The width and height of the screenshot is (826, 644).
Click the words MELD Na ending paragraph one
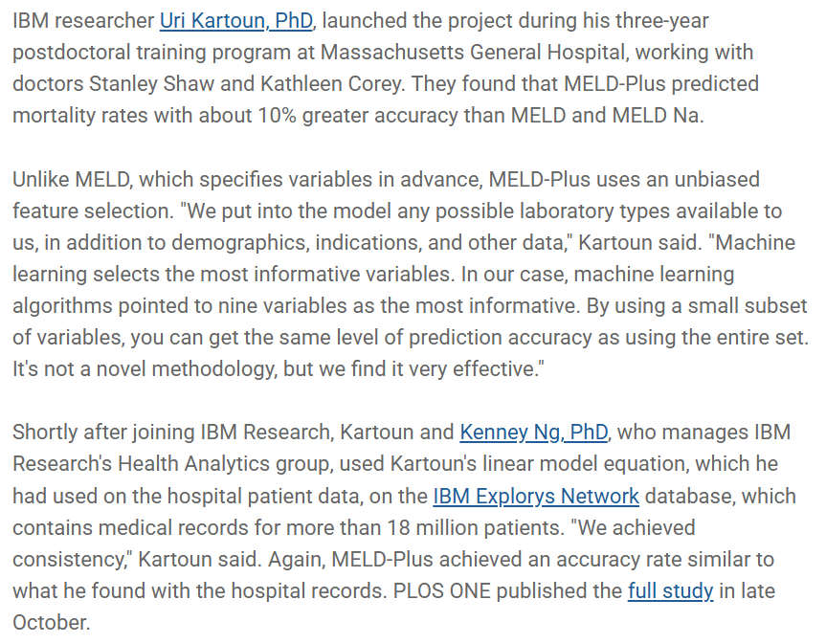click(656, 116)
